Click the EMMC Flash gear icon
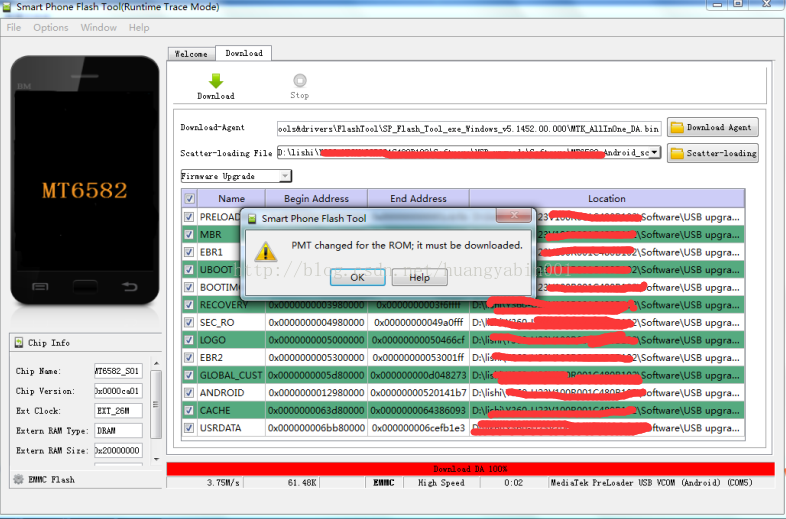This screenshot has width=786, height=519. 19,479
